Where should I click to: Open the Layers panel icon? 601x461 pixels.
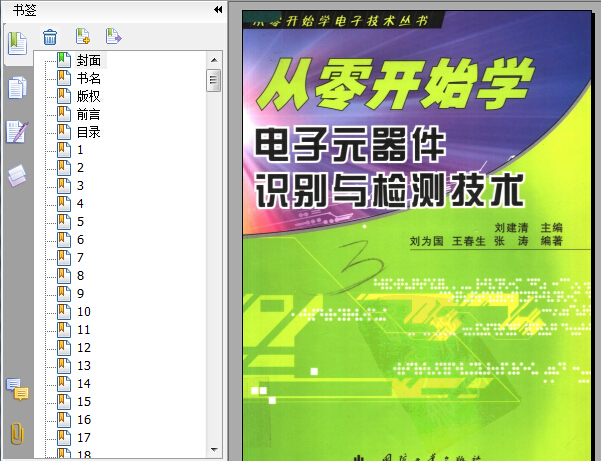(17, 176)
